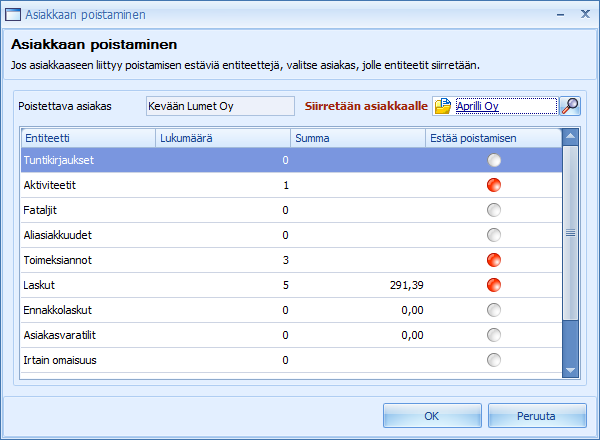
Task: Select the Ennakkolaskut row
Action: tap(292, 310)
